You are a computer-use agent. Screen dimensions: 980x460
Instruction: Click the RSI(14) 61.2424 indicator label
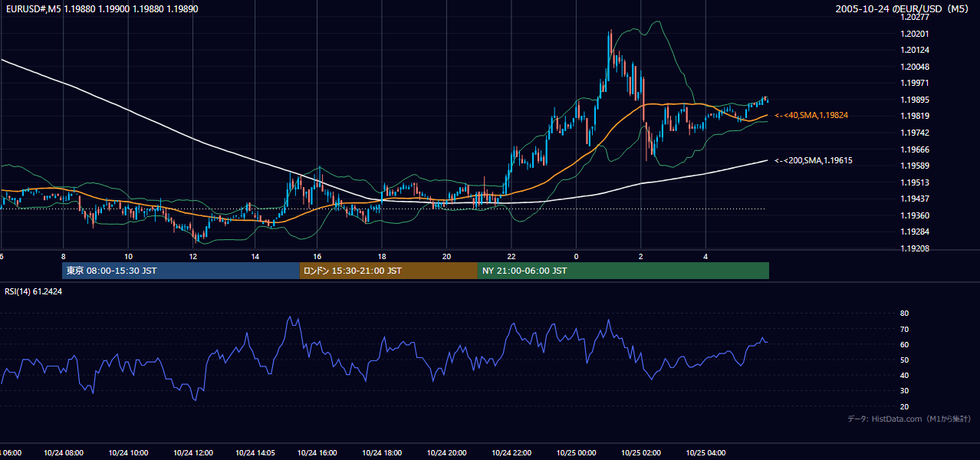click(x=34, y=291)
